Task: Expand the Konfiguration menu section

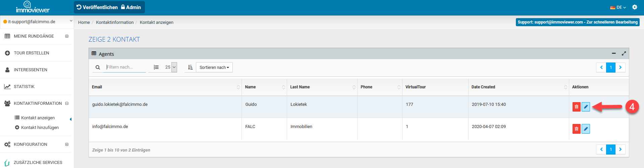Action: point(67,144)
